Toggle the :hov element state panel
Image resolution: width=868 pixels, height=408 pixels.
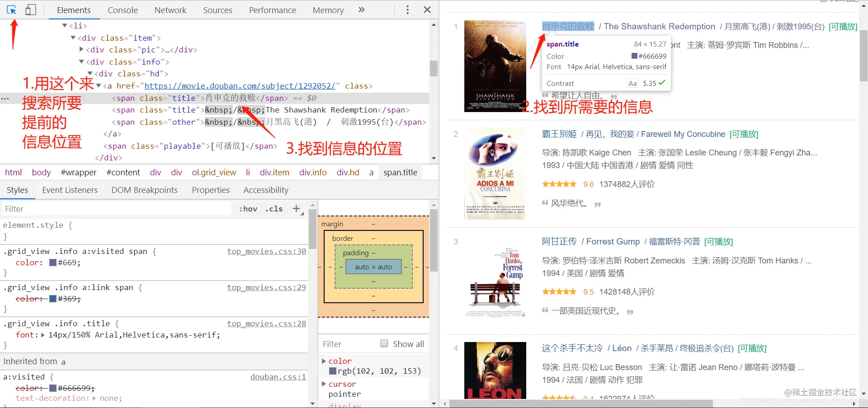[248, 209]
